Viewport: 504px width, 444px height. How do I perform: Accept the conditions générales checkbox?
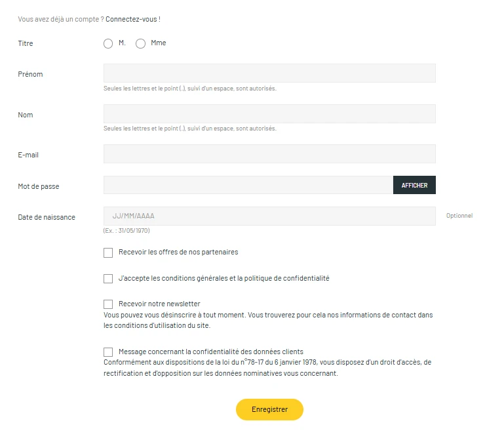108,279
